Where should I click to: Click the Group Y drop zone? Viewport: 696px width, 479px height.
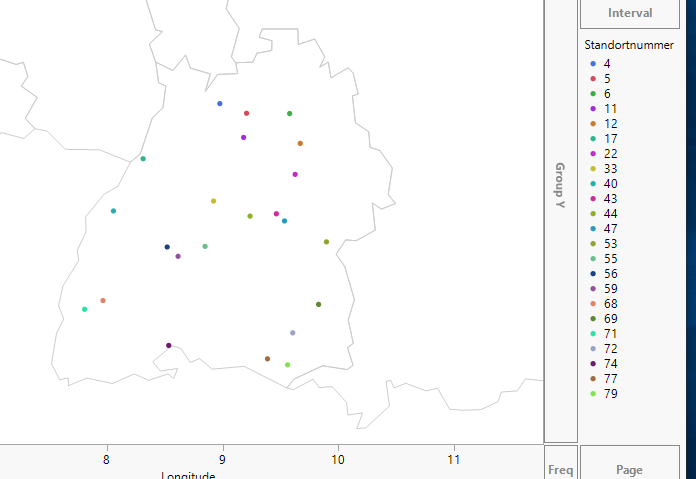pos(561,221)
